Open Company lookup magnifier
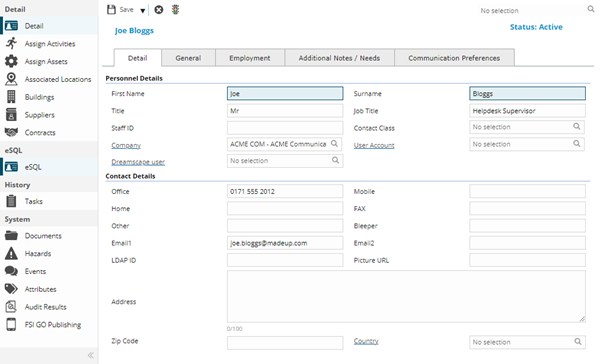The width and height of the screenshot is (600, 364). 334,144
